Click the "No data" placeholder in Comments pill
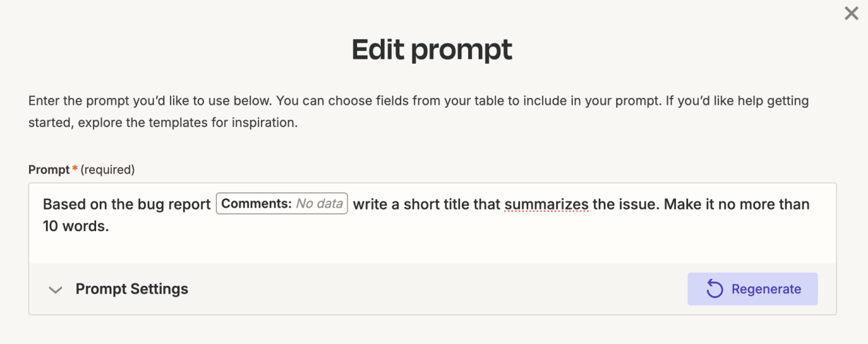 pyautogui.click(x=319, y=204)
